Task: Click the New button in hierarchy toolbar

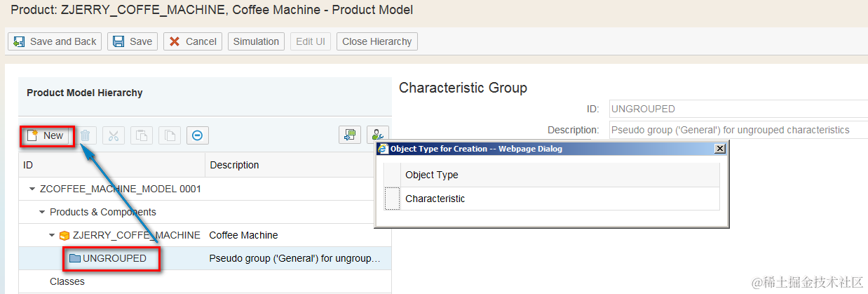Action: coord(46,135)
